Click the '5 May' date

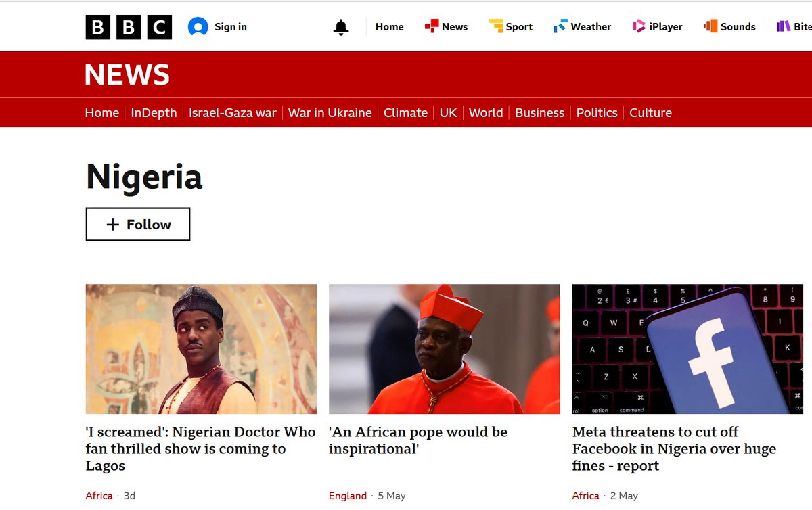pos(392,496)
